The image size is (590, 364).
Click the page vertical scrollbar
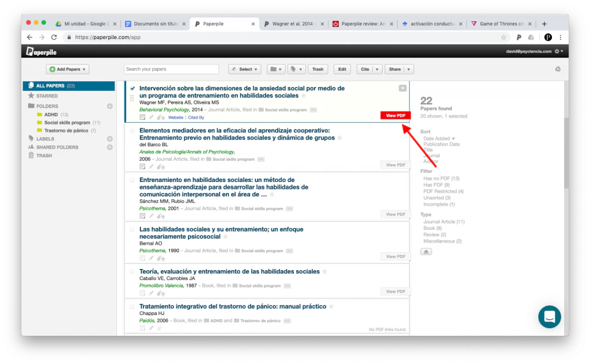click(x=566, y=153)
